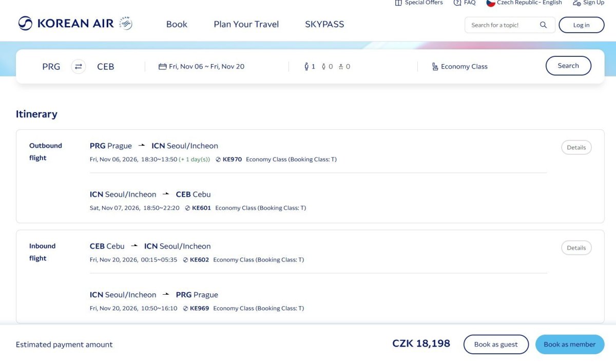Image resolution: width=616 pixels, height=364 pixels.
Task: Click the search magnifier icon
Action: pyautogui.click(x=544, y=25)
